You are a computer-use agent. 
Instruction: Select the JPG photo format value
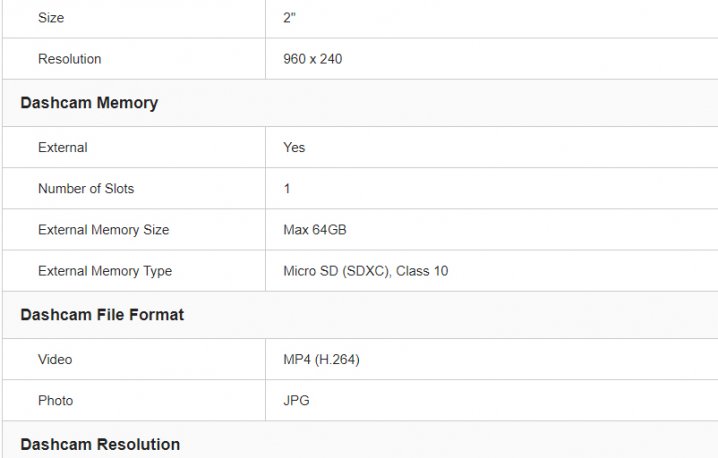click(x=296, y=400)
